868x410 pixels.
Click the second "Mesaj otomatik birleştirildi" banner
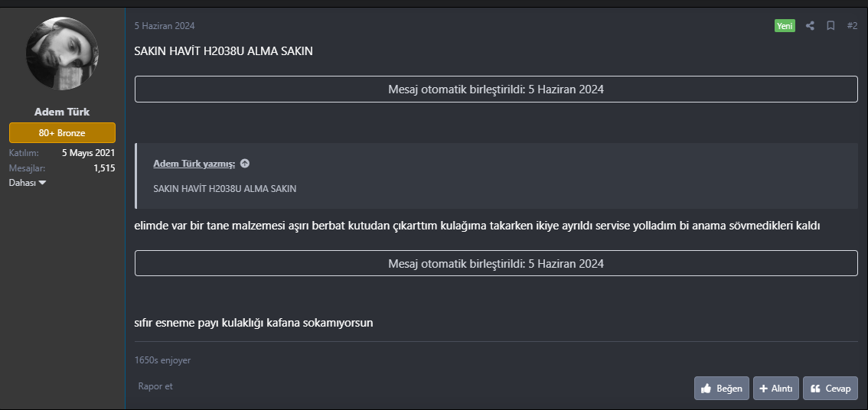(496, 263)
